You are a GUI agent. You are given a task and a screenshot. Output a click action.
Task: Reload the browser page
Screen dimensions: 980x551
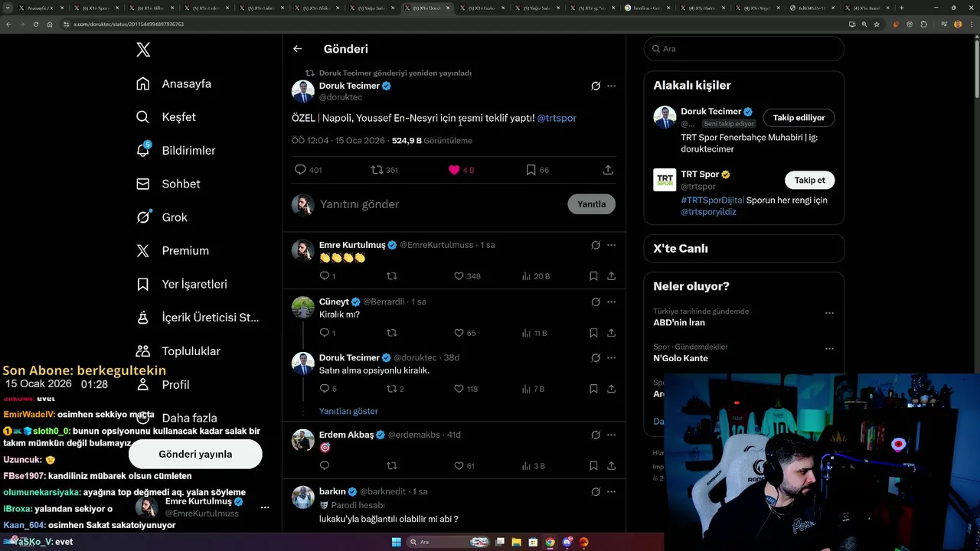coord(35,24)
